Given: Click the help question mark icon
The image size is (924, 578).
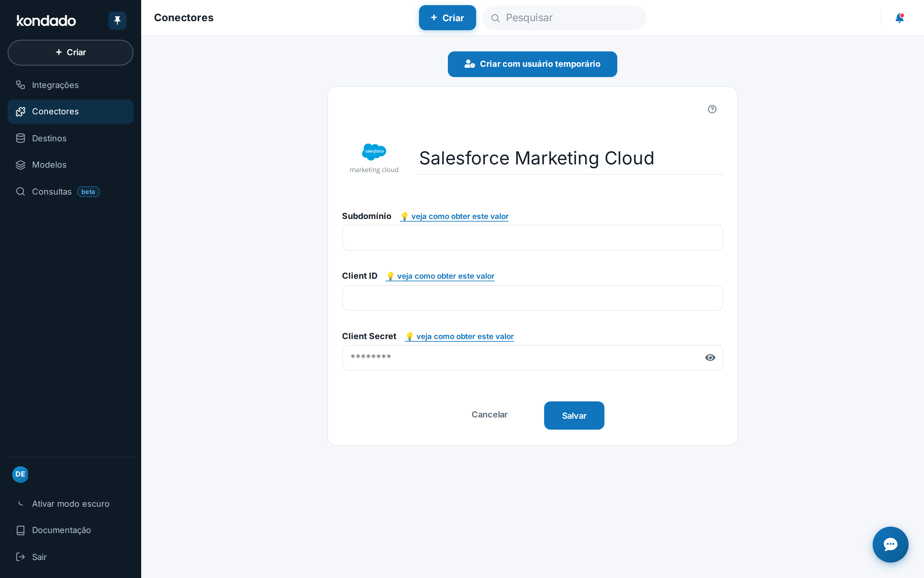Looking at the screenshot, I should point(712,109).
